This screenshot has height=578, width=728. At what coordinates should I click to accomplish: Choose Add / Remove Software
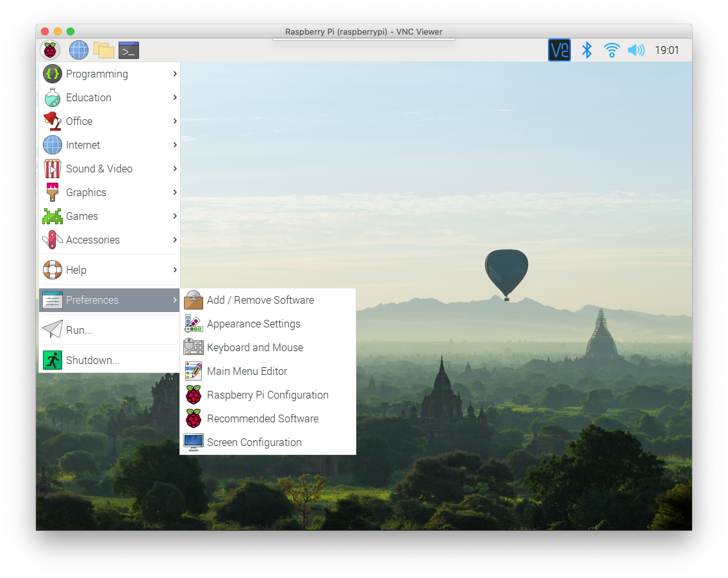point(260,300)
